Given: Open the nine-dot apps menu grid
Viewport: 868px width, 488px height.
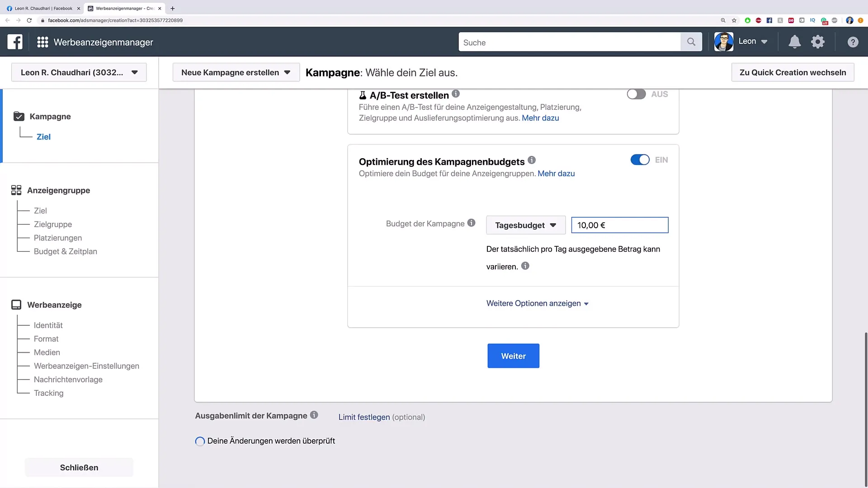Looking at the screenshot, I should click(x=42, y=42).
